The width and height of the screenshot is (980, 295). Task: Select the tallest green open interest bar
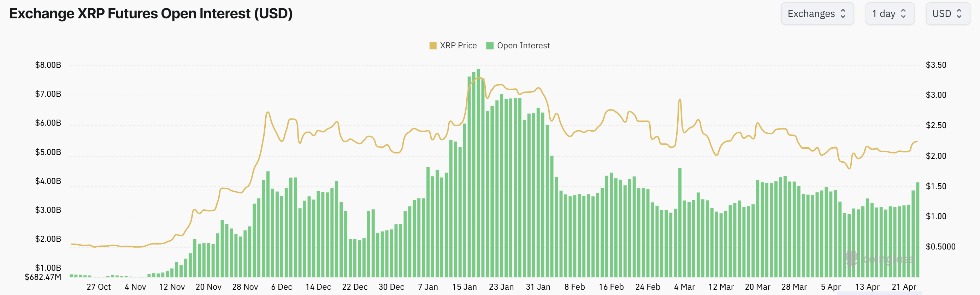[x=478, y=173]
